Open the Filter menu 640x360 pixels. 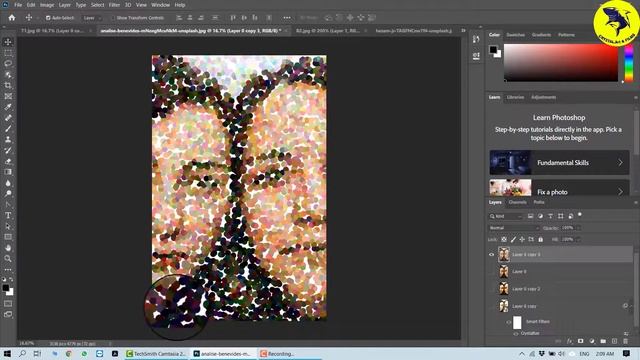pos(114,5)
